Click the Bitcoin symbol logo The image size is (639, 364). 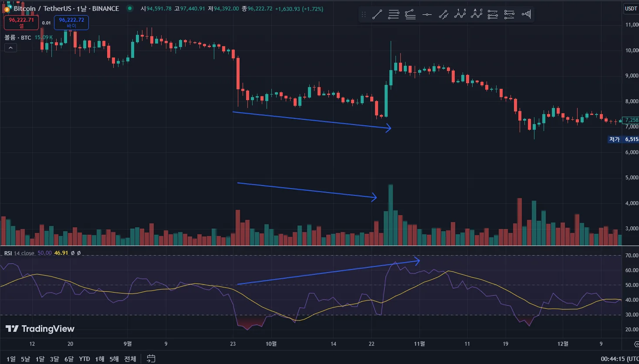(x=7, y=9)
